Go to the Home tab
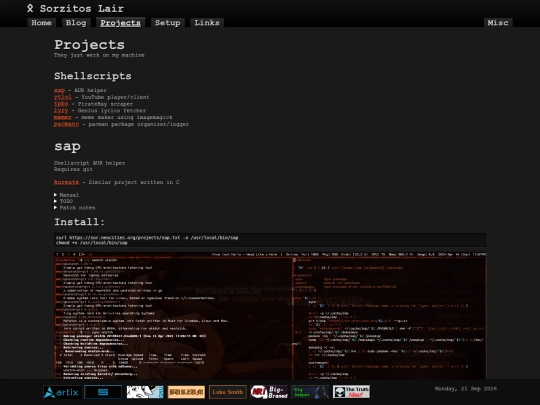The image size is (540, 405). click(41, 23)
